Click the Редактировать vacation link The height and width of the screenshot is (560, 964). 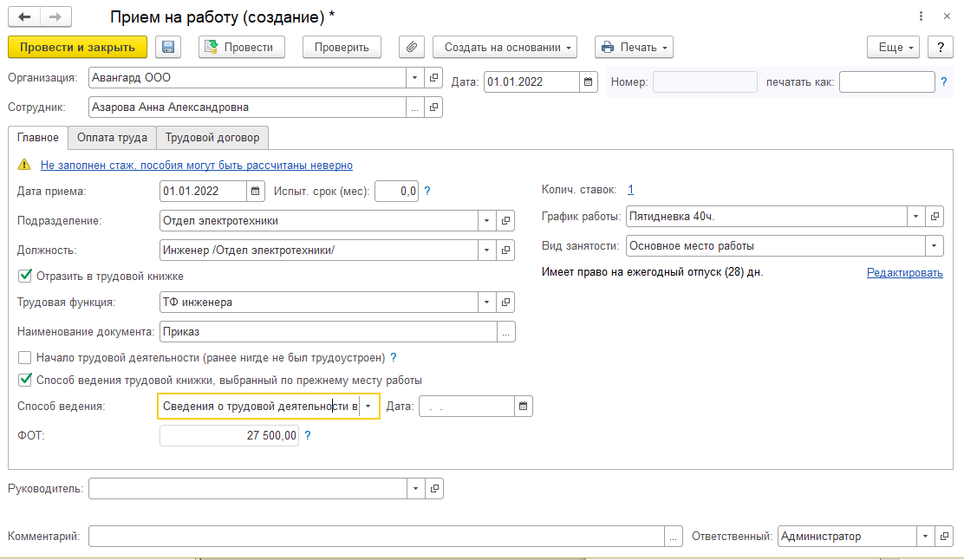(x=904, y=272)
